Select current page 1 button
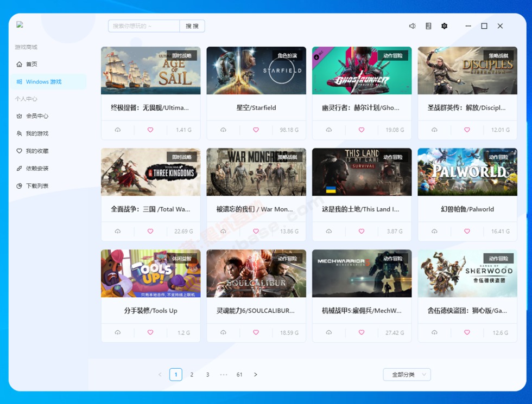The height and width of the screenshot is (404, 532). (x=176, y=375)
